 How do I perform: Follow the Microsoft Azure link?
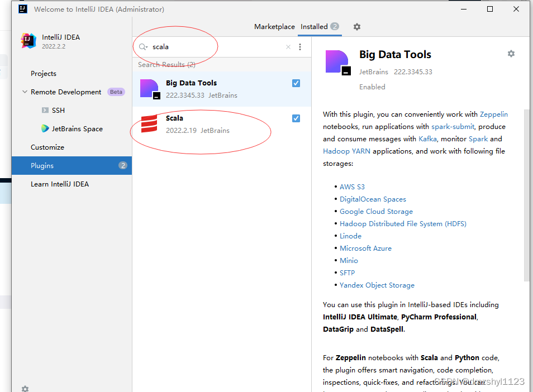click(365, 248)
